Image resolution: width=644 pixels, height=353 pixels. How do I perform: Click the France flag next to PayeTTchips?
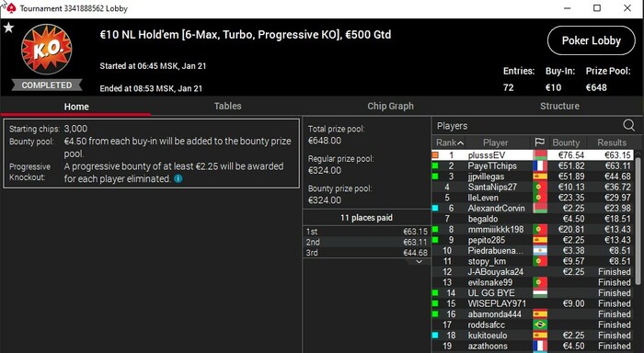point(540,165)
